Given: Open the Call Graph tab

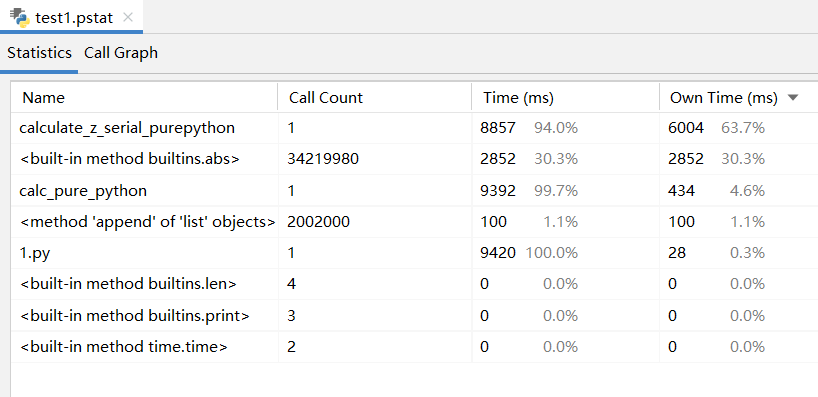Looking at the screenshot, I should click(121, 53).
